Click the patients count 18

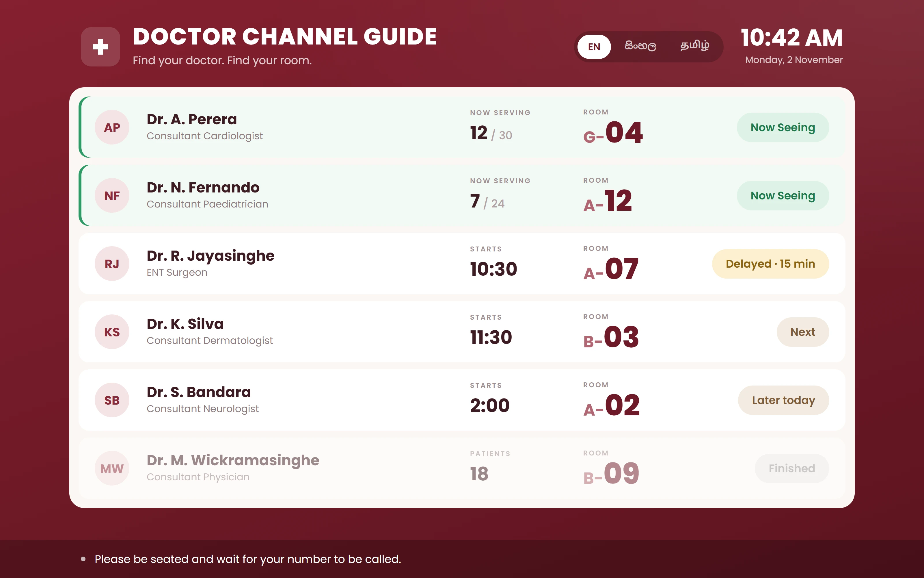(x=479, y=474)
